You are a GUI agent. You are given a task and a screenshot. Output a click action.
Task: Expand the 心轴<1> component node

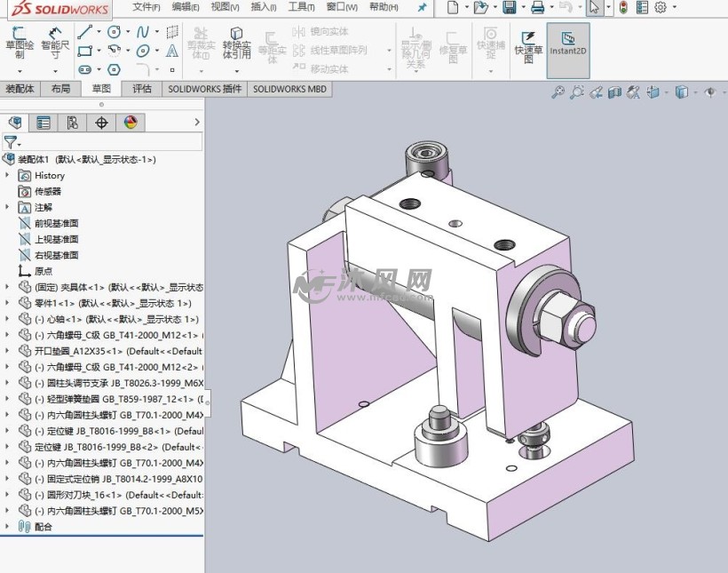pos(7,319)
